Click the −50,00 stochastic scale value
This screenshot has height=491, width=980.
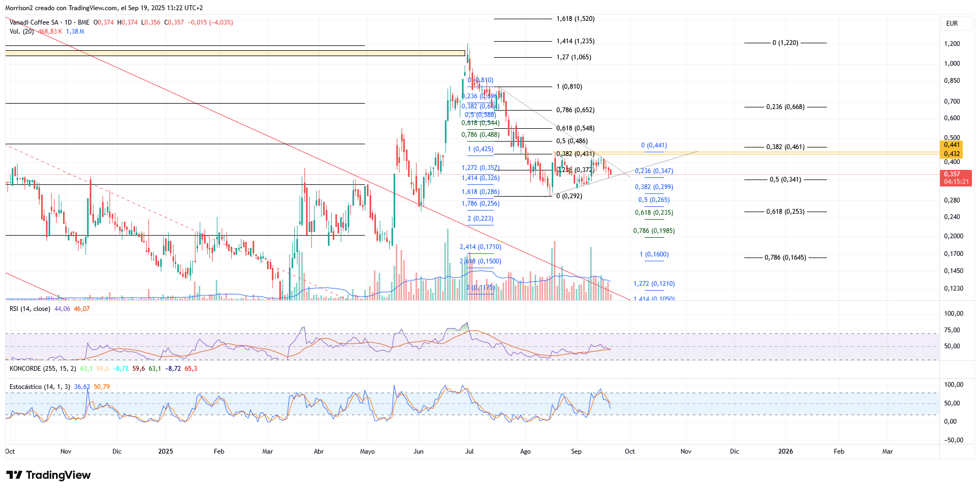point(954,440)
